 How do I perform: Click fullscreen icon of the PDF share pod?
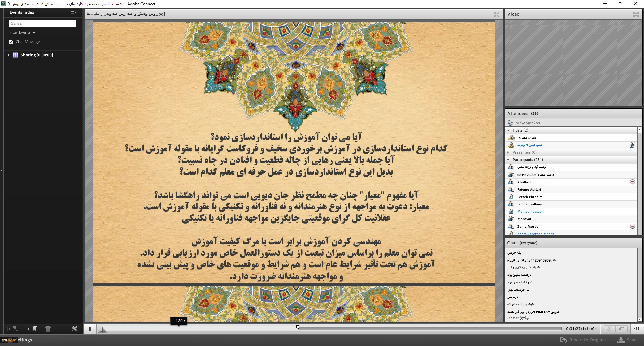497,14
